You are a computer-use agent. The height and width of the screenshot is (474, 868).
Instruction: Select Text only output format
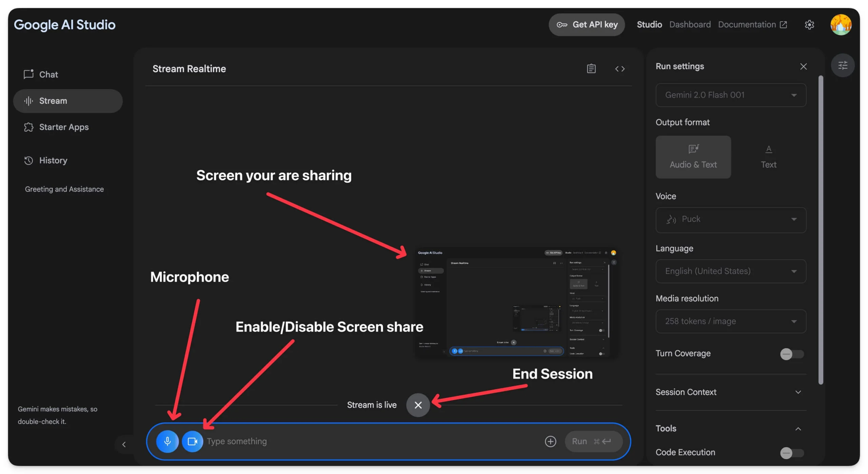coord(768,157)
